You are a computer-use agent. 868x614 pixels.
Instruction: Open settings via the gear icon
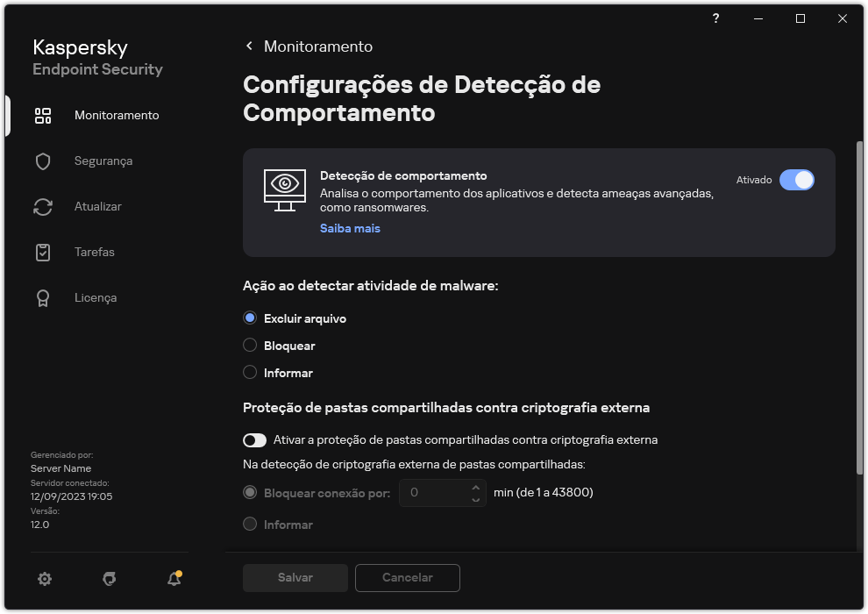point(44,579)
